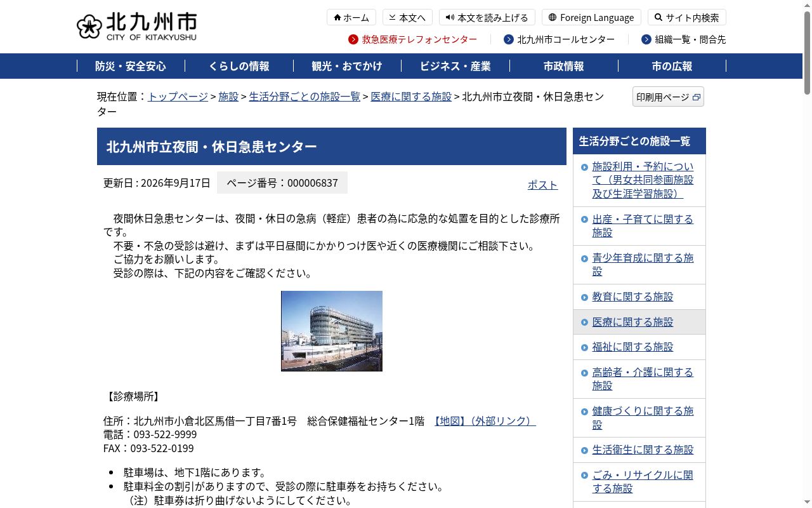Click the ポスト share link
812x508 pixels.
542,185
